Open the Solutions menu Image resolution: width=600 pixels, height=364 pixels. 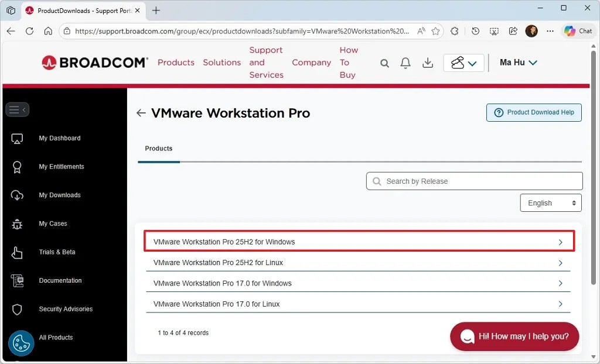point(221,62)
